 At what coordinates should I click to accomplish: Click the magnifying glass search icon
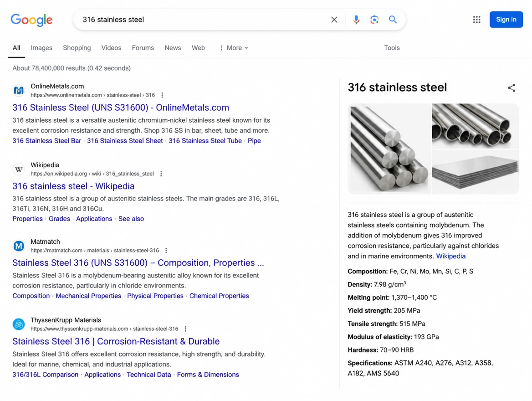coord(393,20)
